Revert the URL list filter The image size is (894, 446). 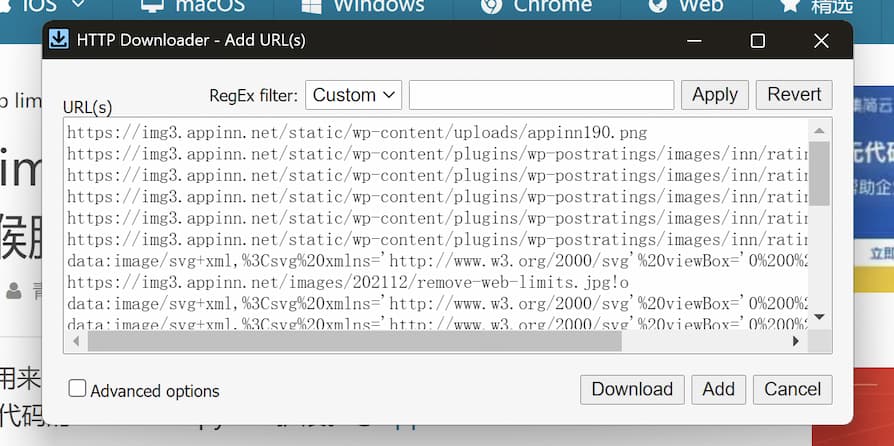794,95
